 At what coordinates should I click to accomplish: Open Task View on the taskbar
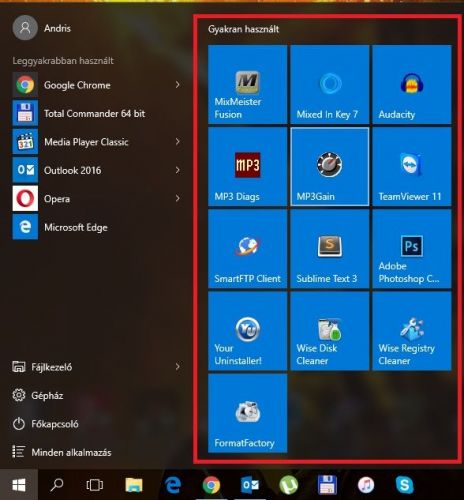pyautogui.click(x=94, y=485)
